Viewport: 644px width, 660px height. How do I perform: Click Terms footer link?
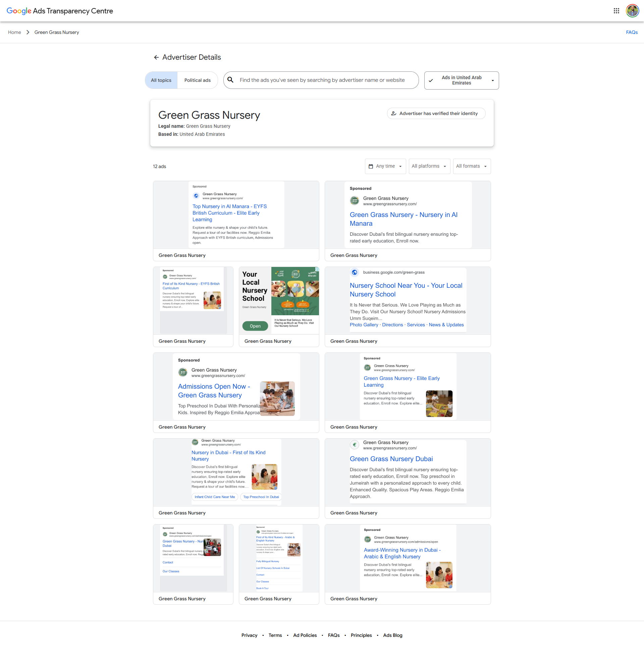click(x=275, y=635)
